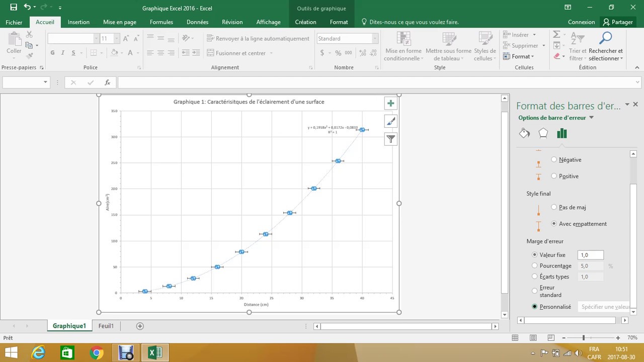Open chart styles paintbrush button
The height and width of the screenshot is (362, 644).
[x=390, y=121]
